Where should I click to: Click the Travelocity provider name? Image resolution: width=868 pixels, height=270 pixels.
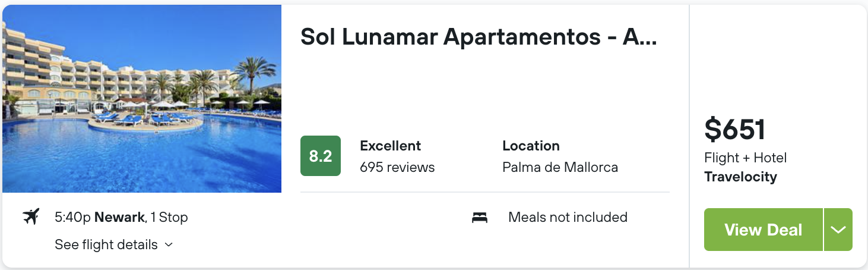[x=740, y=177]
